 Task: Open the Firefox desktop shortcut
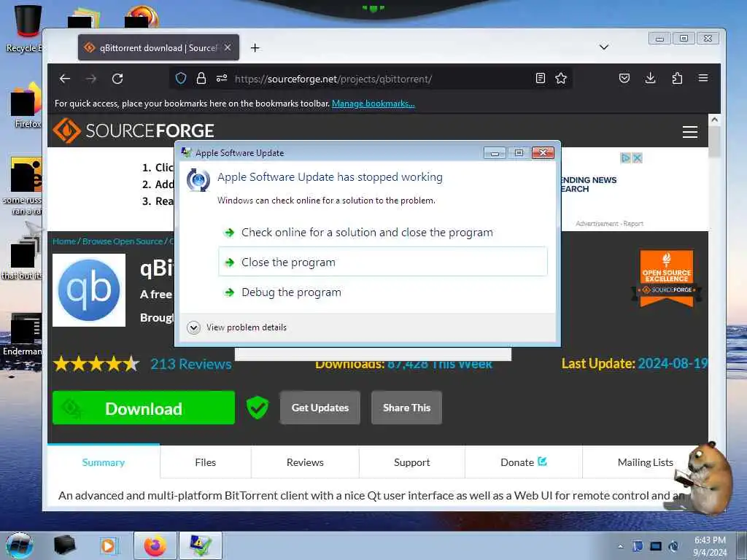[x=26, y=106]
